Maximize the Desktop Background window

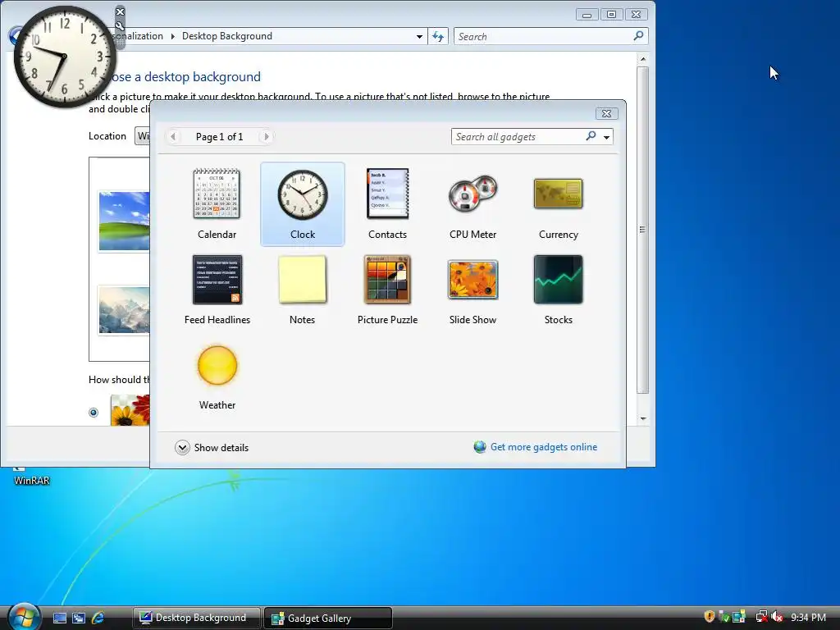pos(611,15)
